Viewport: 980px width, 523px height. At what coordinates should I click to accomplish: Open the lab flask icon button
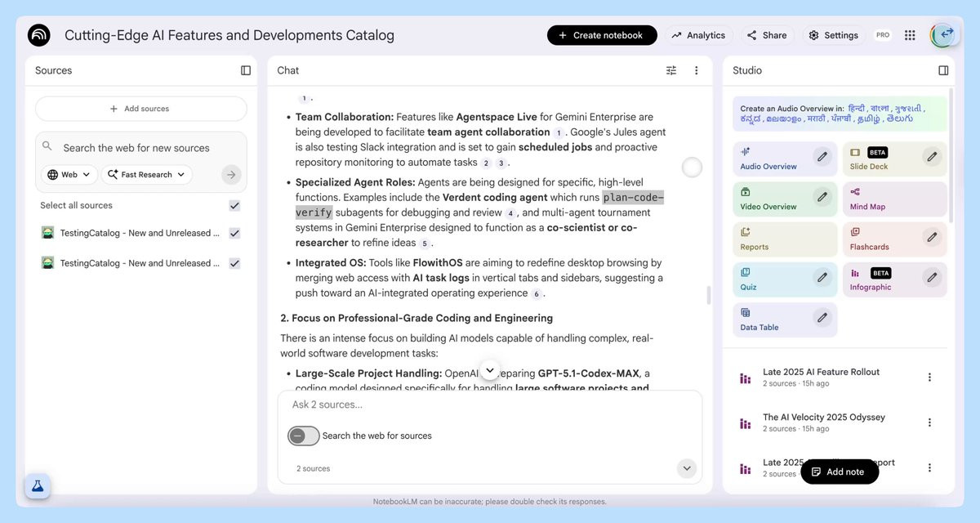pos(37,486)
